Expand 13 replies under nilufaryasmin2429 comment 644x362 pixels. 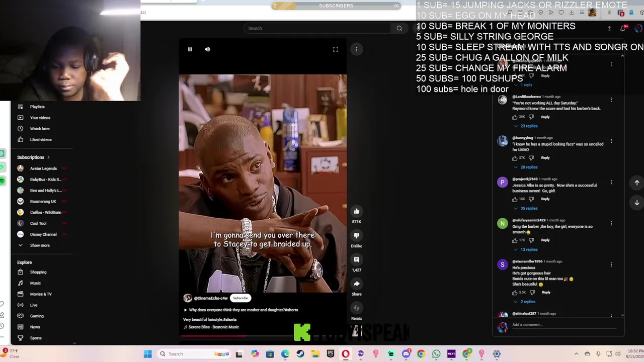pyautogui.click(x=526, y=249)
